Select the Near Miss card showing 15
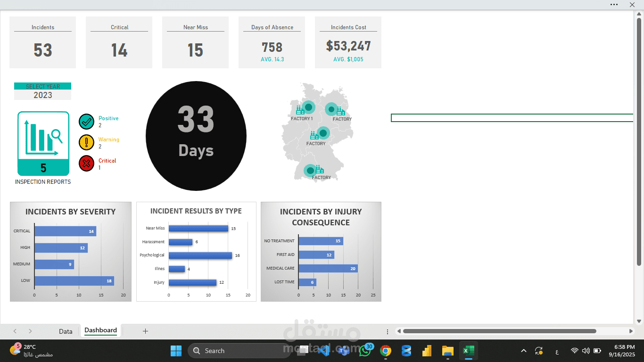Screen dimensions: 644x362 coord(196,42)
